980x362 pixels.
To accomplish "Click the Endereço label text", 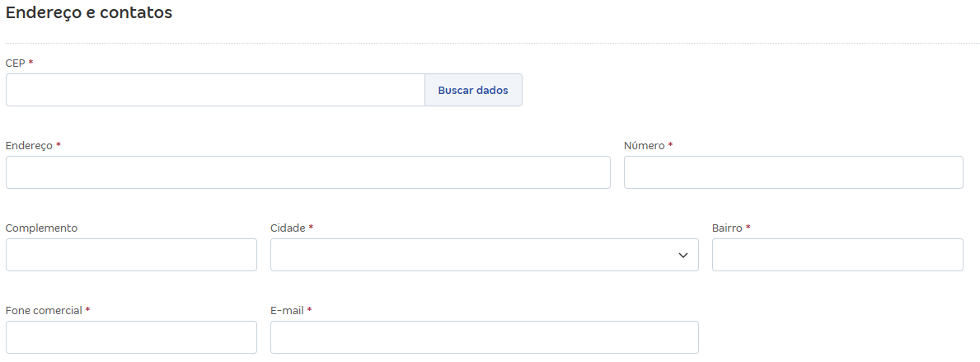I will pos(29,145).
